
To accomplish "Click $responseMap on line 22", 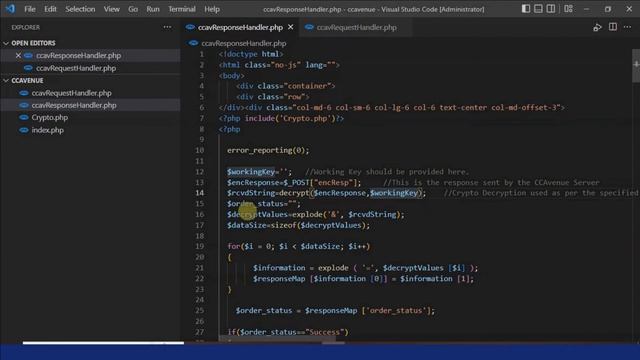I will tap(279, 279).
